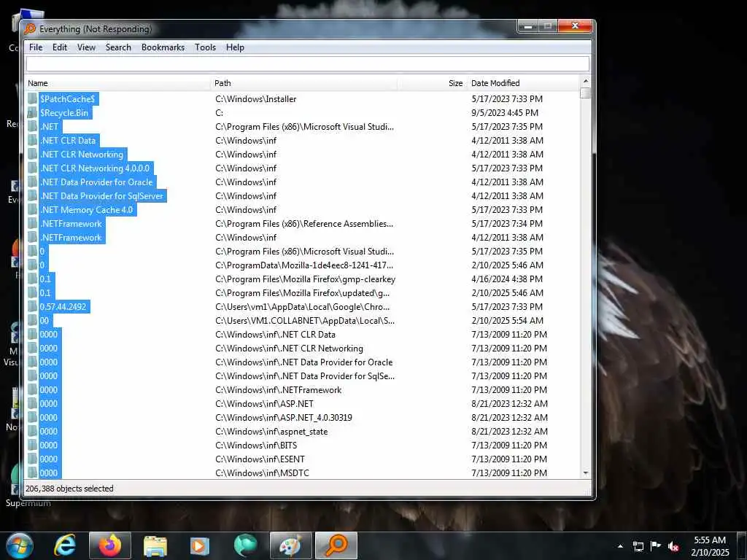The height and width of the screenshot is (560, 747).
Task: Click folder icon of 0.57.44.2492
Action: pyautogui.click(x=32, y=307)
